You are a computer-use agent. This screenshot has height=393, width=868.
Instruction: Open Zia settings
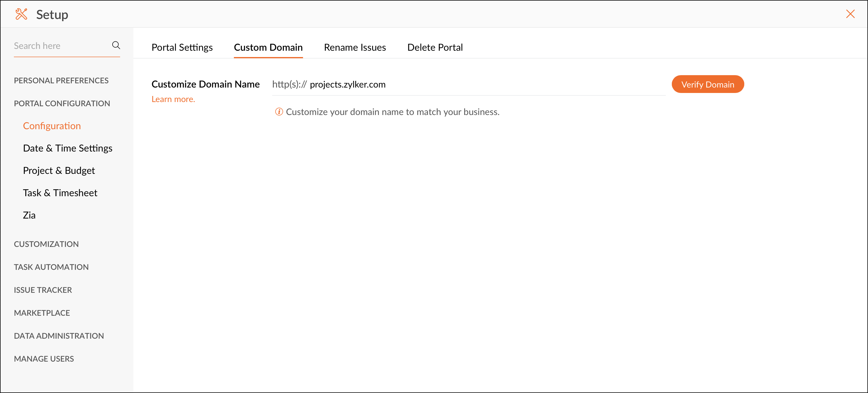click(29, 215)
